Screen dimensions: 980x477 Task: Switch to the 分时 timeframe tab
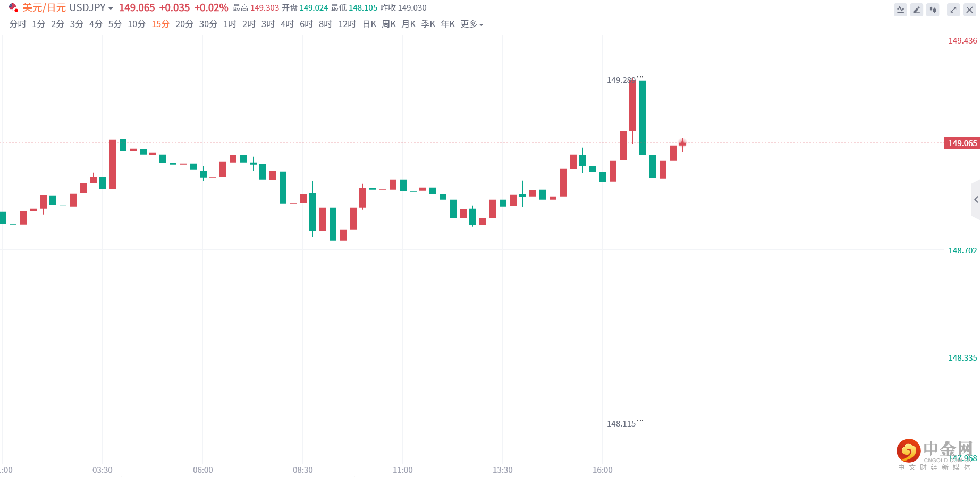pos(18,24)
